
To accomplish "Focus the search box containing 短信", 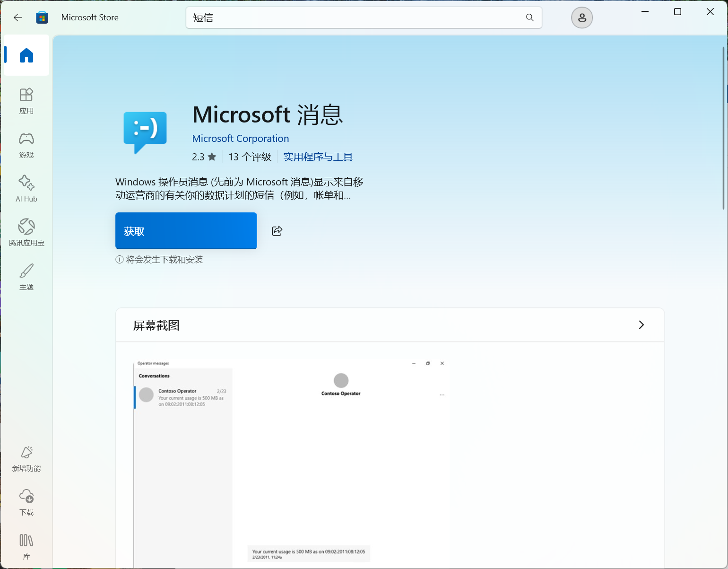I will tap(364, 18).
